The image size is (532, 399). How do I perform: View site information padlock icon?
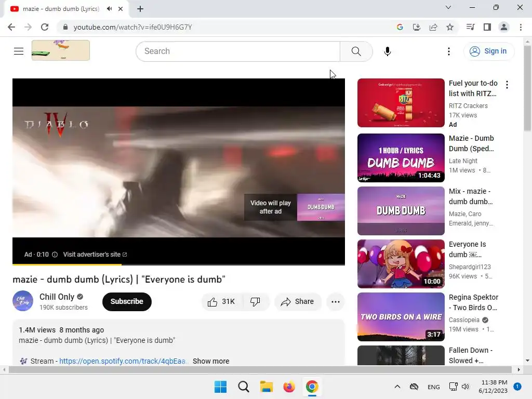[x=65, y=27]
